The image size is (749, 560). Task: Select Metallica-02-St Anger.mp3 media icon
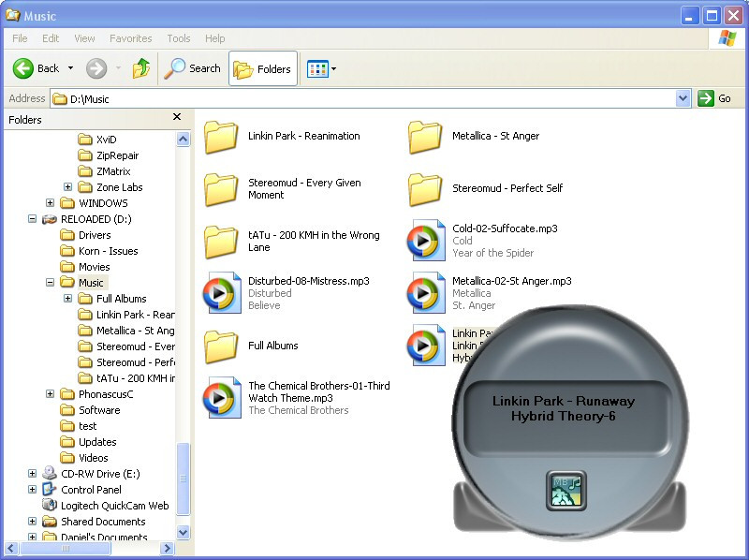426,292
